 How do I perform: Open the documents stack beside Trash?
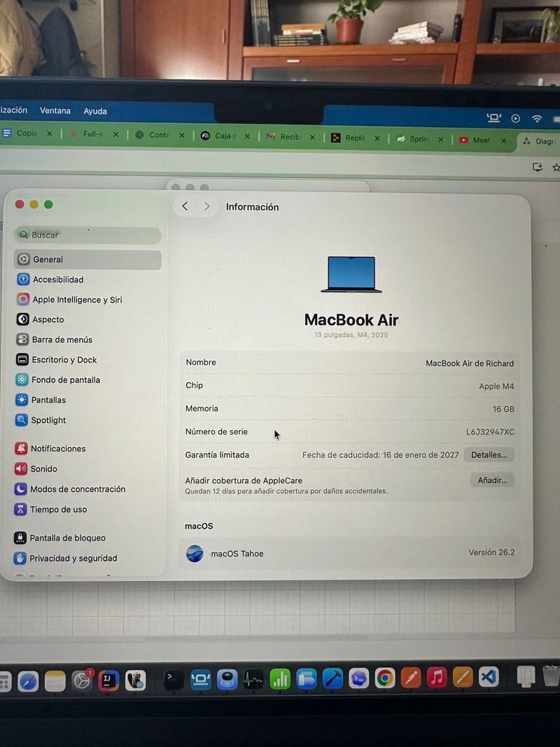tap(525, 676)
